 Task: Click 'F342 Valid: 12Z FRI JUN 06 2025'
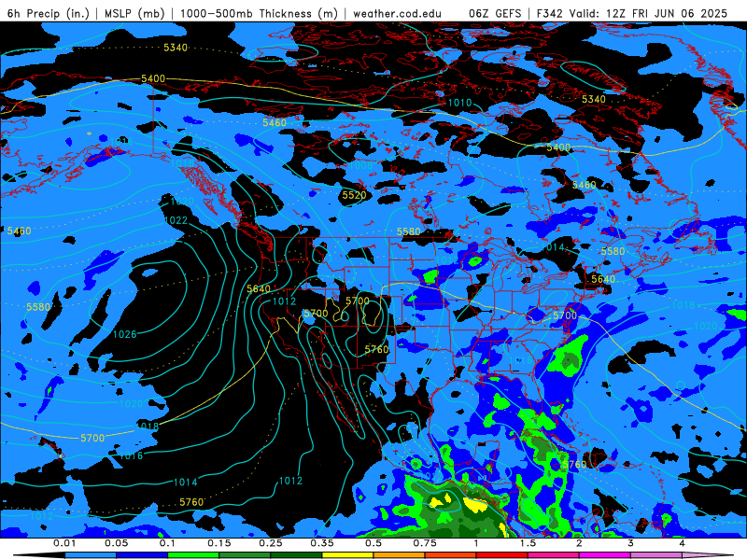[632, 13]
